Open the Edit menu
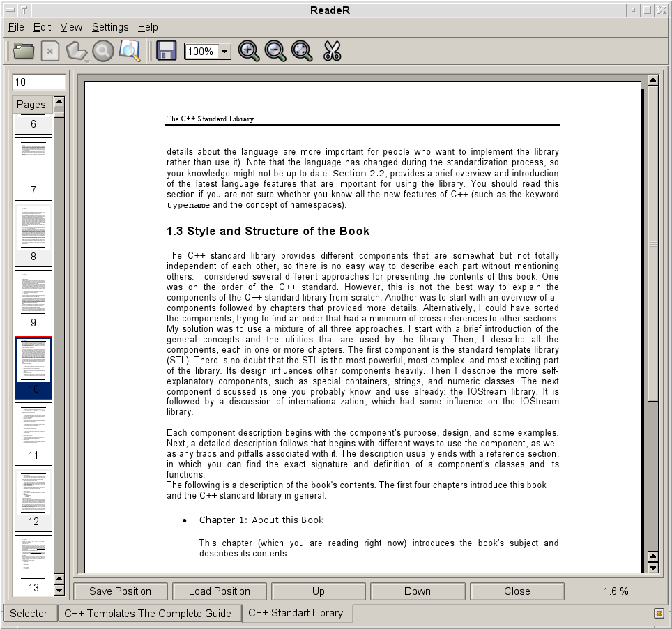The height and width of the screenshot is (629, 672). click(x=42, y=27)
